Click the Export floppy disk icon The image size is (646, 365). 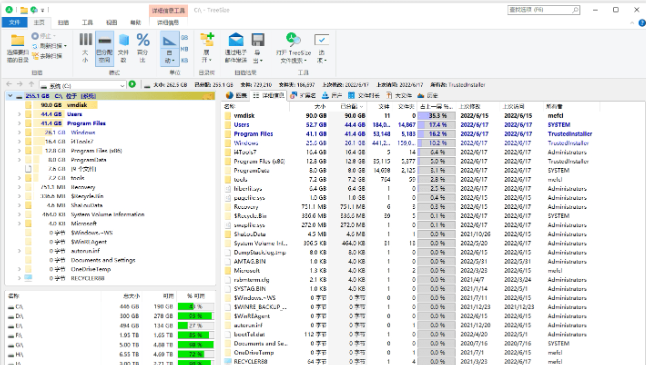[258, 40]
